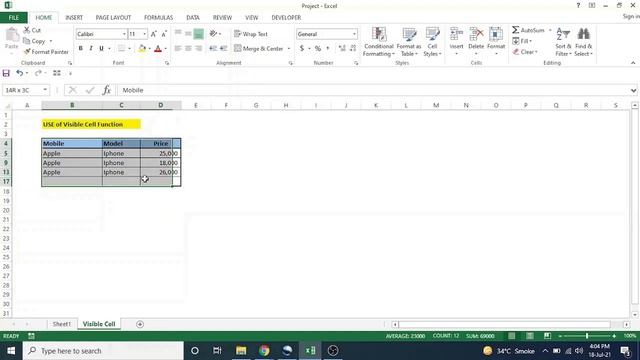The width and height of the screenshot is (640, 360).
Task: Increase font size with the grow icon
Action: [153, 34]
